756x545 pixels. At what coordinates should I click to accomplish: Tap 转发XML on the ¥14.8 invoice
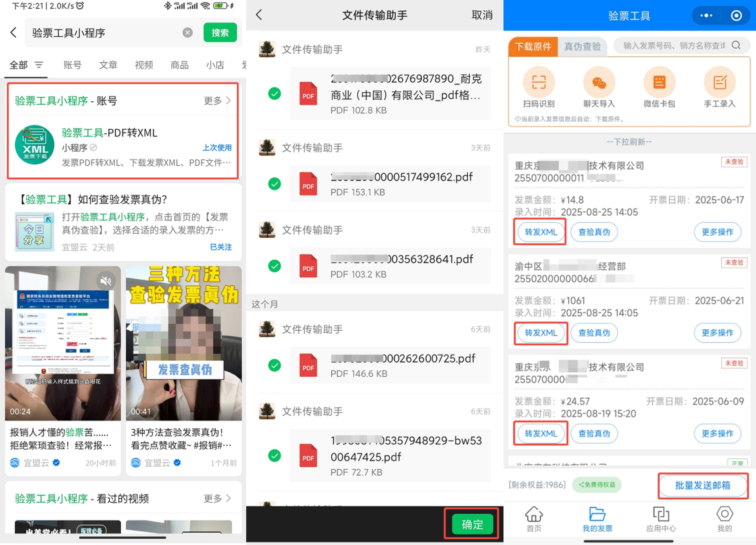click(541, 232)
